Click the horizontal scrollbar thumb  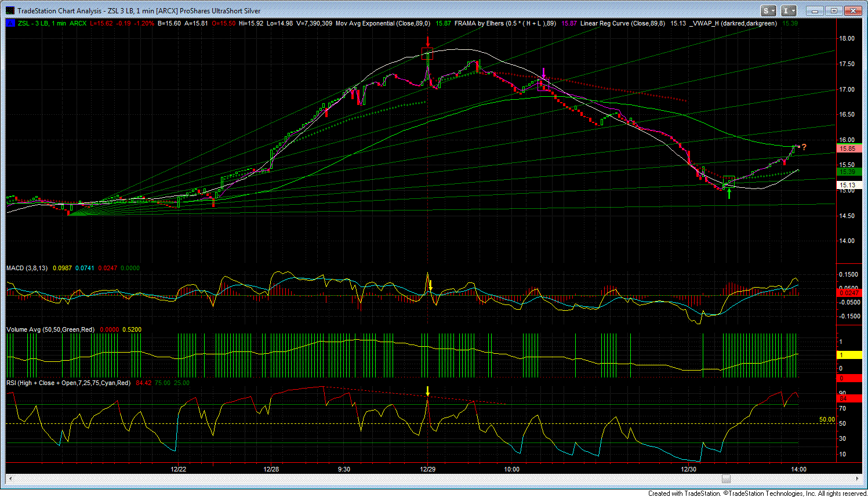click(726, 478)
